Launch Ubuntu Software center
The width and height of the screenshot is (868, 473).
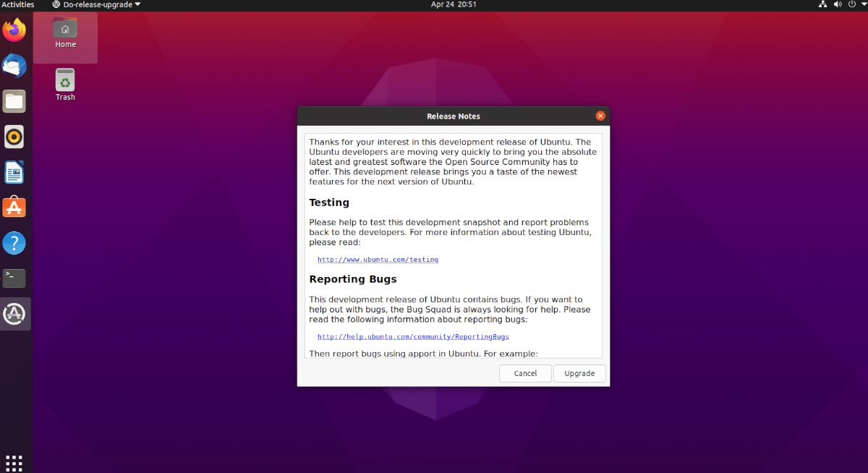tap(14, 207)
